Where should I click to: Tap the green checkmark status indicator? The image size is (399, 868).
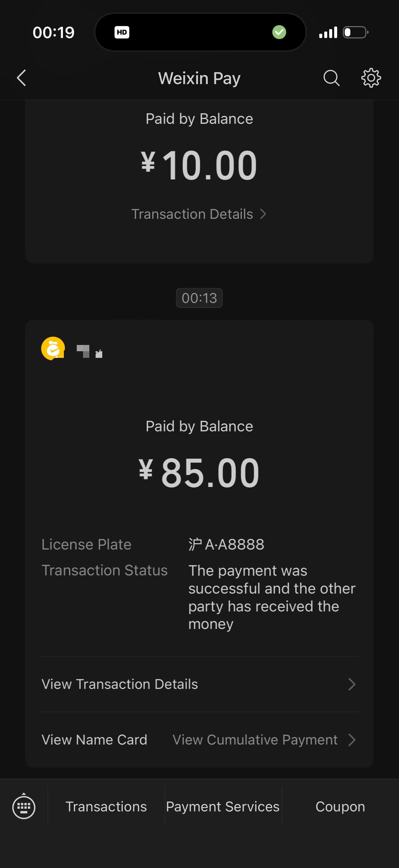tap(279, 32)
